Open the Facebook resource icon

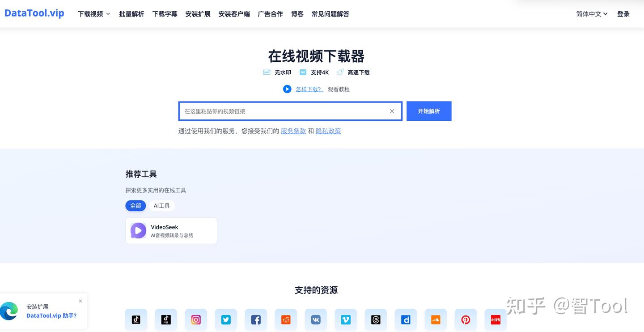pyautogui.click(x=256, y=319)
